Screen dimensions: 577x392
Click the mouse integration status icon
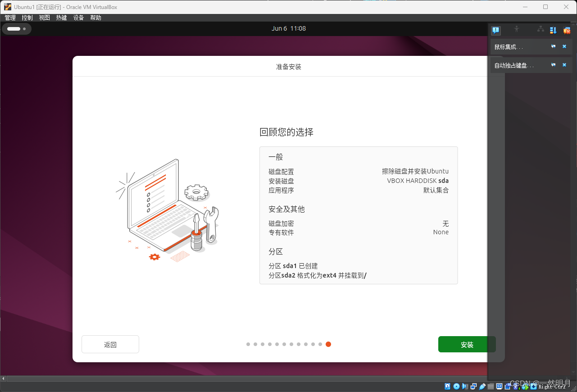(x=525, y=386)
